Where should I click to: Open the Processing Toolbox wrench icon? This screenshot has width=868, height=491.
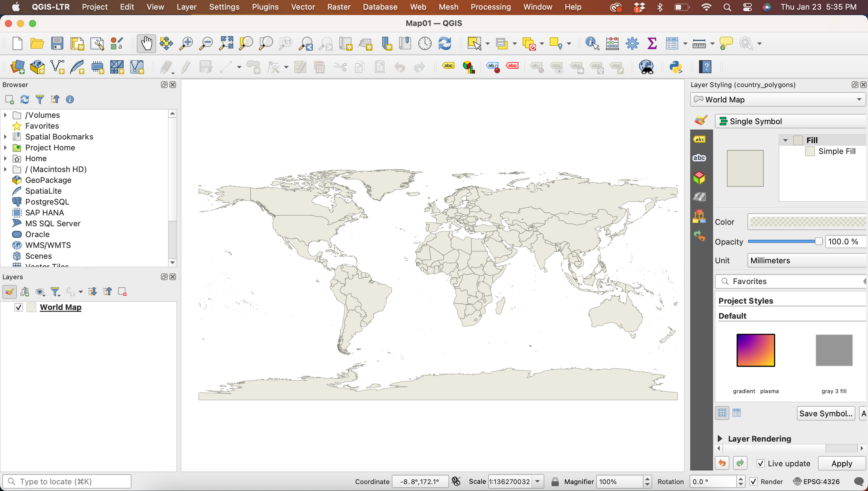[632, 43]
